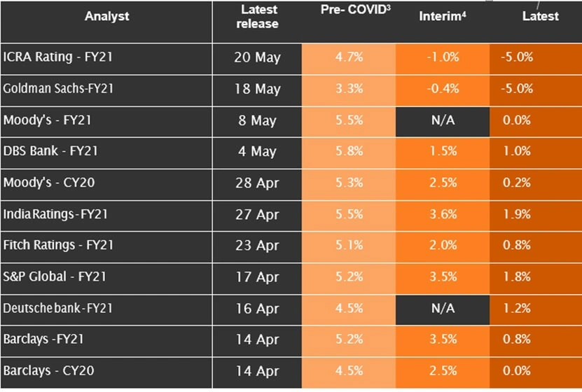The width and height of the screenshot is (582, 392).
Task: Click the N/A Interim cell for Deutsche bank
Action: pos(443,308)
